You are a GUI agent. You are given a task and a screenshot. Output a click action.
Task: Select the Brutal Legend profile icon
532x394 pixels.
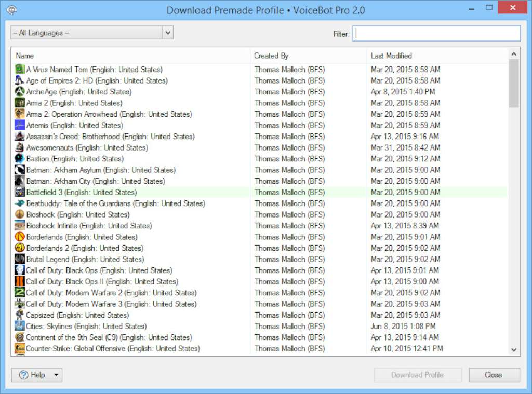[x=19, y=259]
